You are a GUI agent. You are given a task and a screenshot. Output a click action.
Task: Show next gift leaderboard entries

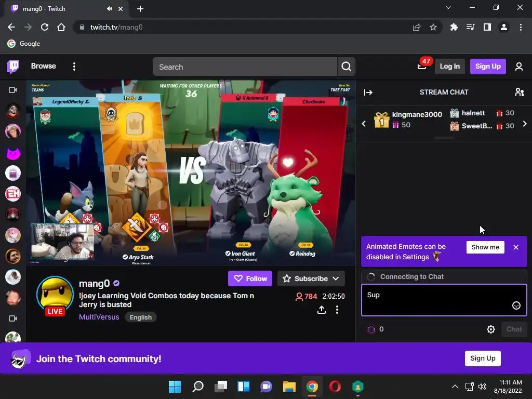pos(525,124)
